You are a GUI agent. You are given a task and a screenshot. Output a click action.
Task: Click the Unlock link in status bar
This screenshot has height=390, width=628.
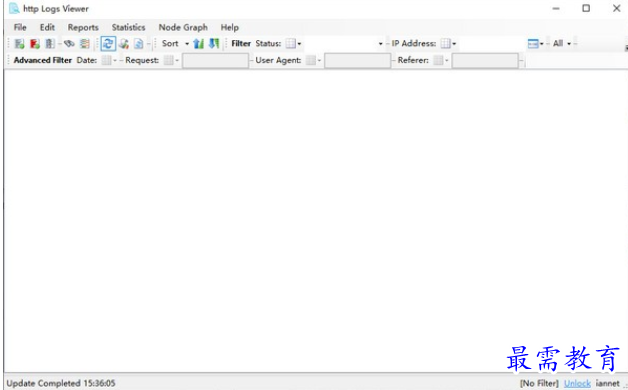pyautogui.click(x=577, y=383)
